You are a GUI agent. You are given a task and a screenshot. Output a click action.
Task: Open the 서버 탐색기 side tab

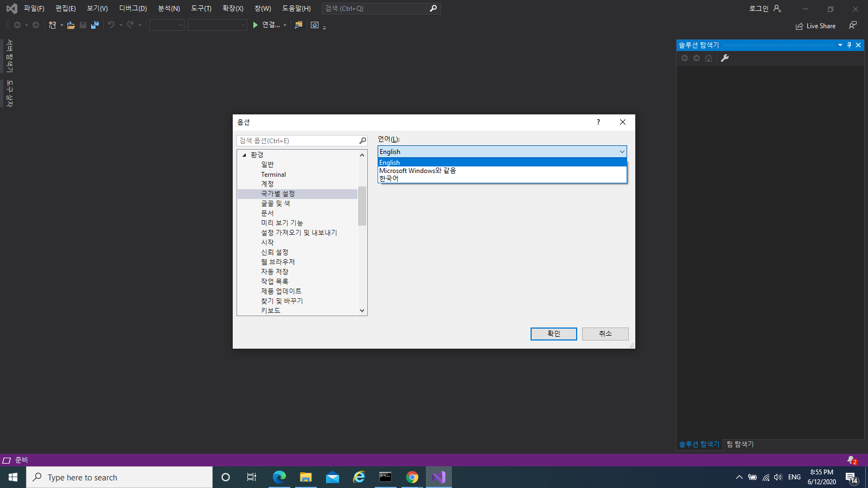(x=9, y=56)
